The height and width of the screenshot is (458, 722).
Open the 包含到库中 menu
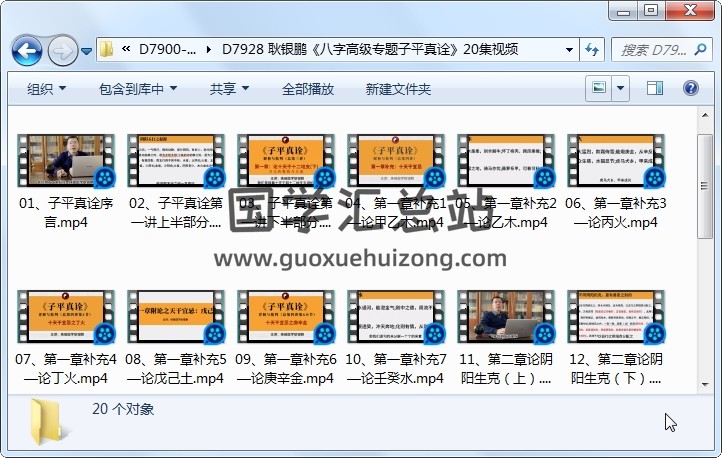coord(138,89)
